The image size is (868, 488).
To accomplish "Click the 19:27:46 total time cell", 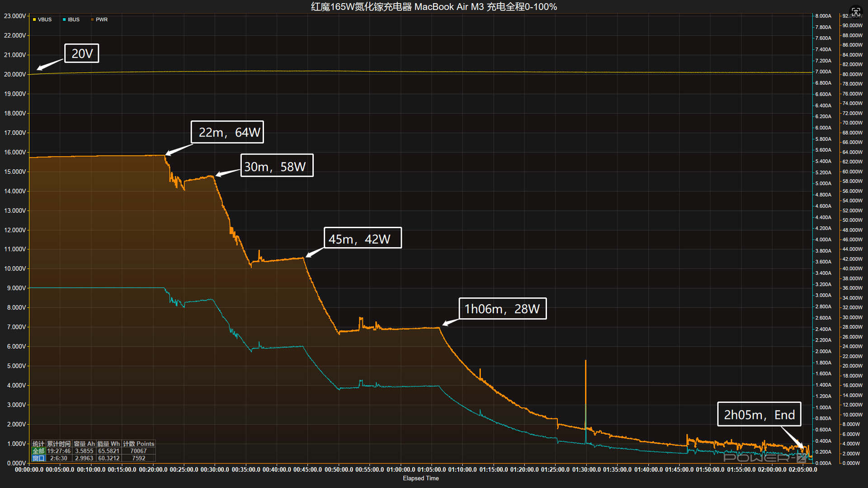I will tap(59, 451).
